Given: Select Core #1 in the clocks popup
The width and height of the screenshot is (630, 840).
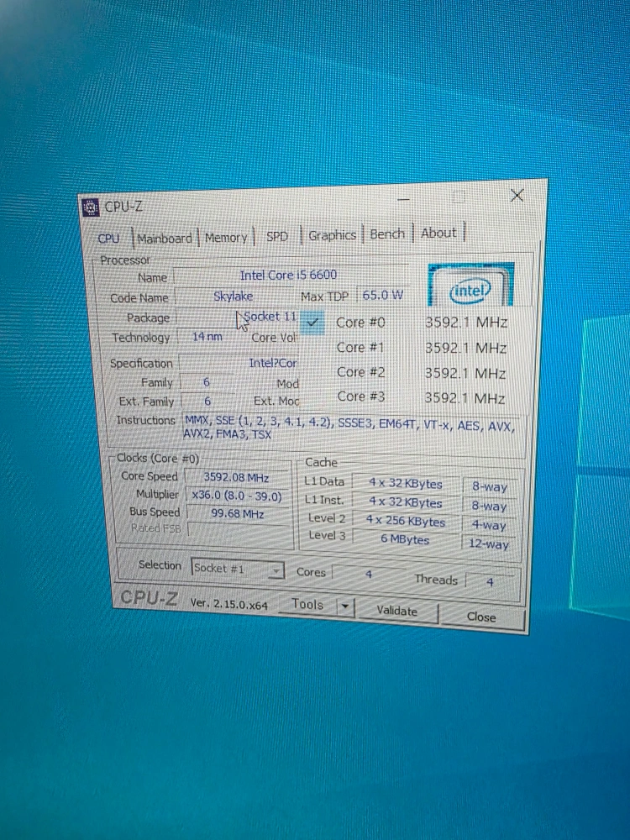Looking at the screenshot, I should 360,347.
